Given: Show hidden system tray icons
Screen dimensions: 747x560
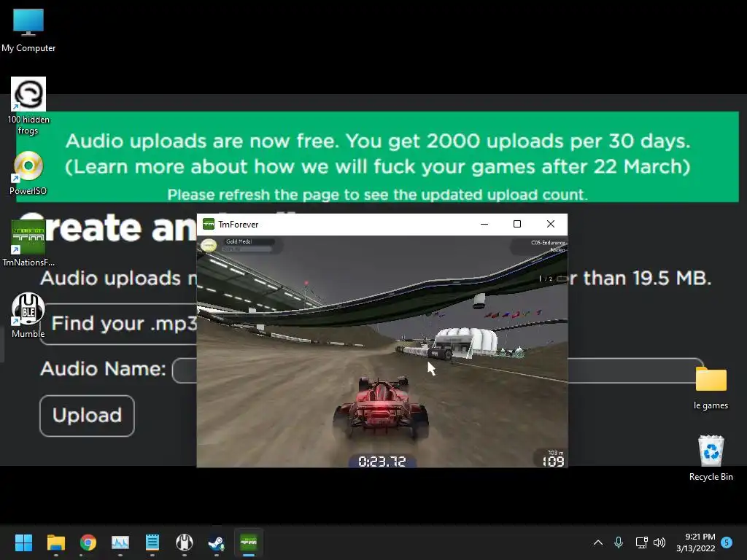Looking at the screenshot, I should 598,542.
